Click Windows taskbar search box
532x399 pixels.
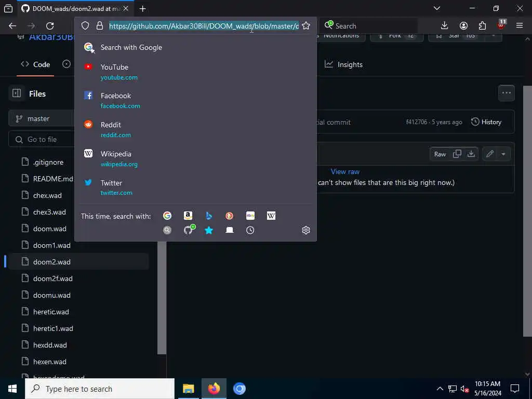pyautogui.click(x=100, y=389)
